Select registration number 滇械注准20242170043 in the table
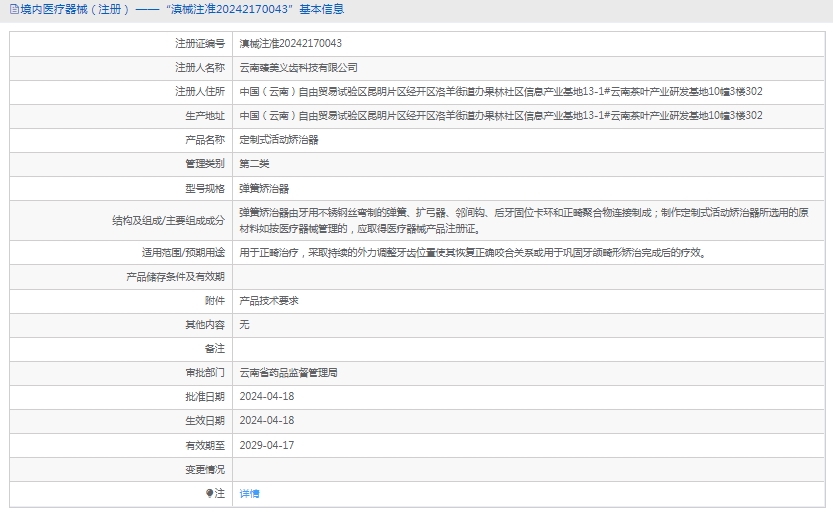Viewport: 833px width, 515px height. [x=290, y=44]
